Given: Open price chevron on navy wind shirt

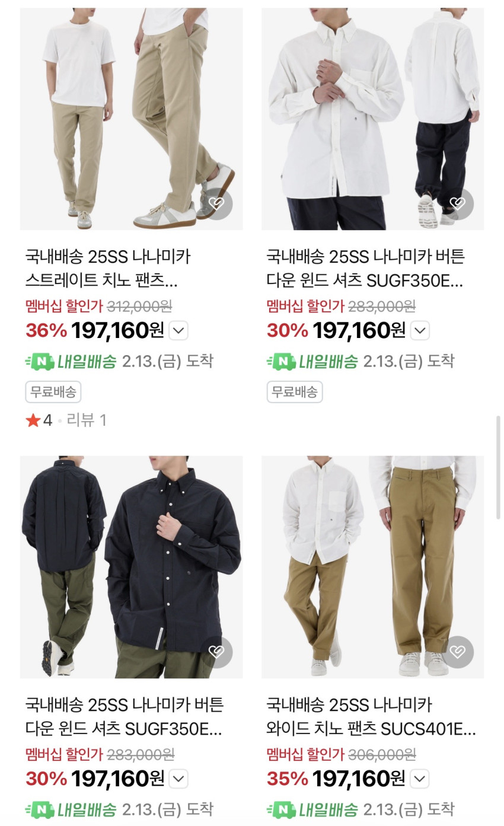Looking at the screenshot, I should pyautogui.click(x=178, y=779).
